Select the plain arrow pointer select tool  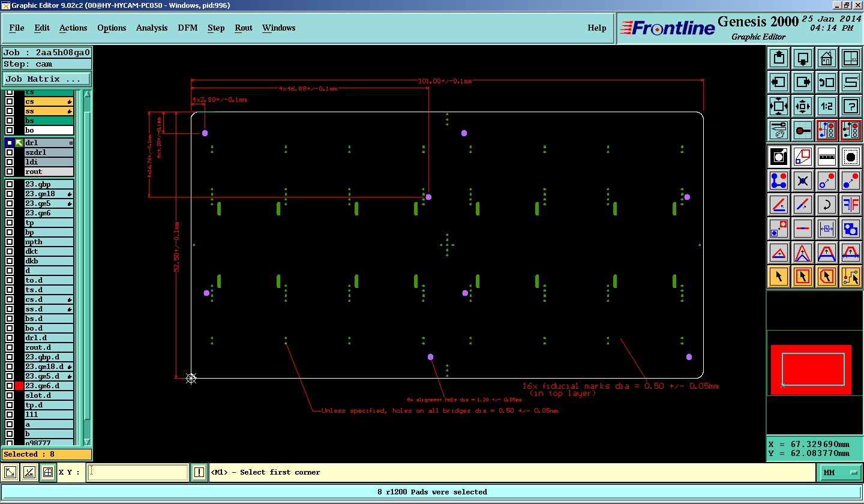point(779,277)
